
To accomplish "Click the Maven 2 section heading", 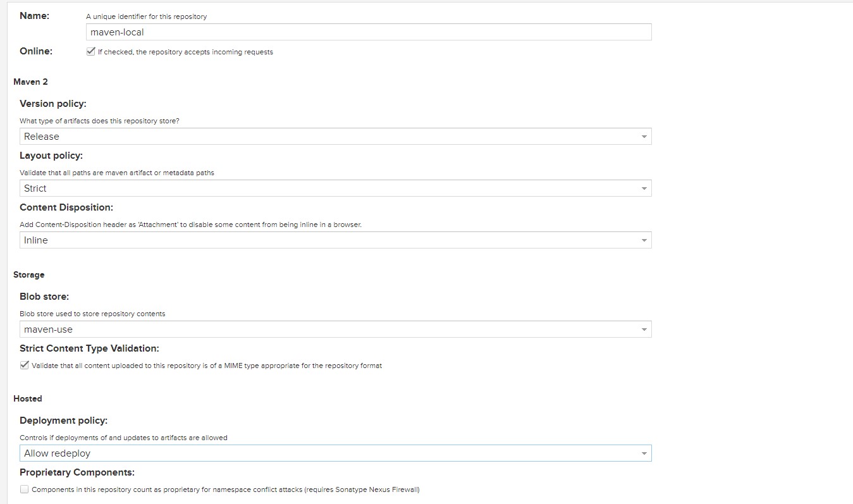I will point(30,82).
